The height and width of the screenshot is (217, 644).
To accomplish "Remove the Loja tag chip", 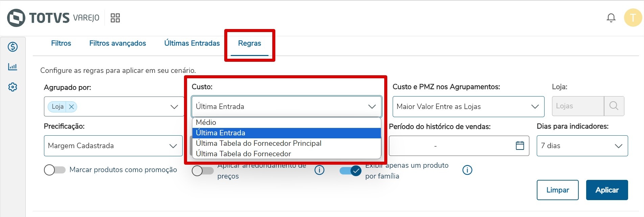I will pyautogui.click(x=71, y=107).
